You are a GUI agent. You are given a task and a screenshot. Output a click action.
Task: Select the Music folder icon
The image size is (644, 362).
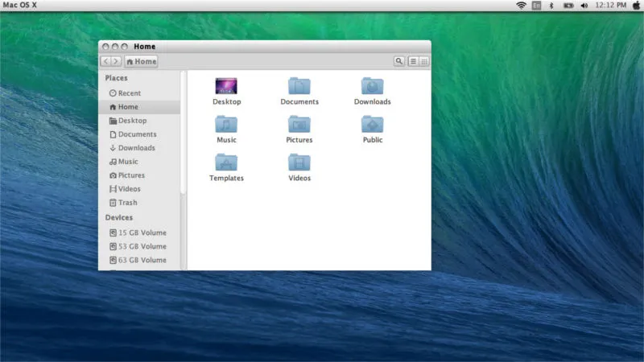226,124
